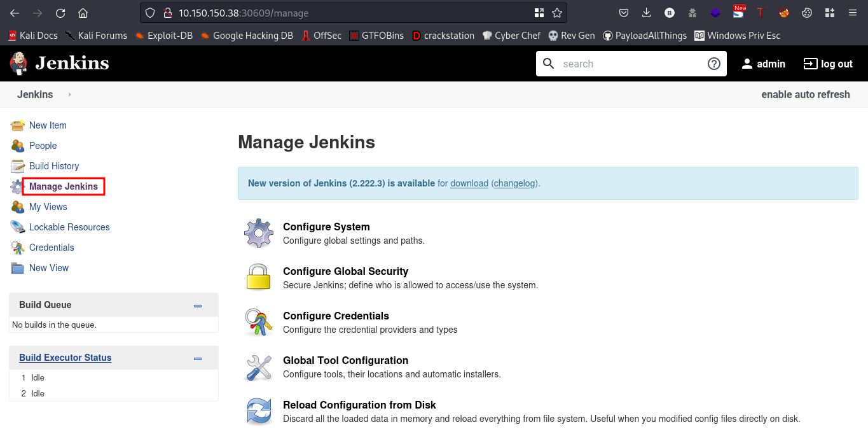The height and width of the screenshot is (441, 868).
Task: Click the Build History notepad icon
Action: (x=18, y=166)
